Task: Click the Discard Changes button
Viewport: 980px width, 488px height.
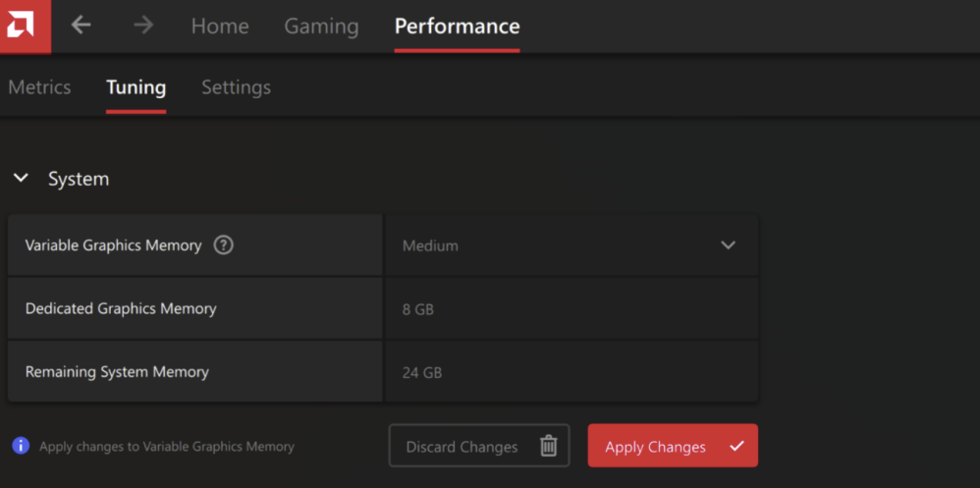Action: point(479,446)
